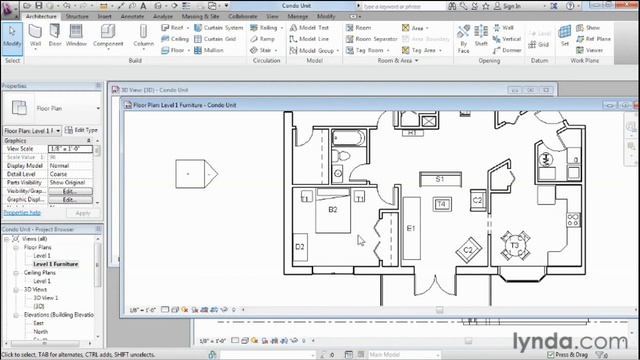Toggle Press & Drag checkbox

click(x=550, y=355)
